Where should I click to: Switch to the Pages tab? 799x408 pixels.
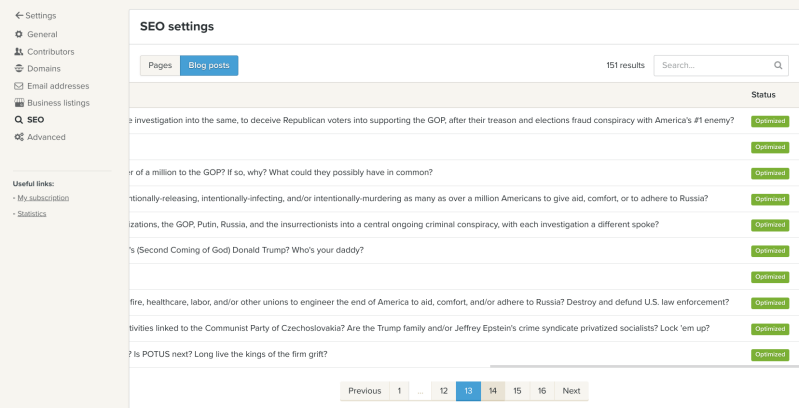[160, 65]
